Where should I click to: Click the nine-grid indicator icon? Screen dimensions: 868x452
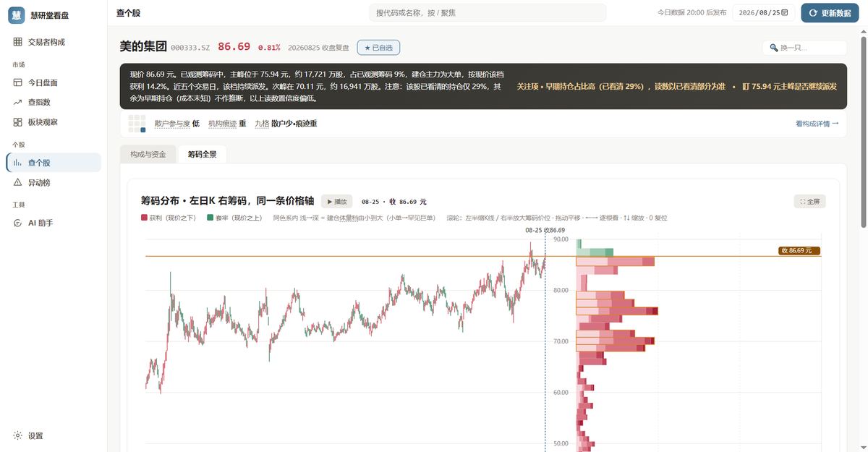point(137,123)
